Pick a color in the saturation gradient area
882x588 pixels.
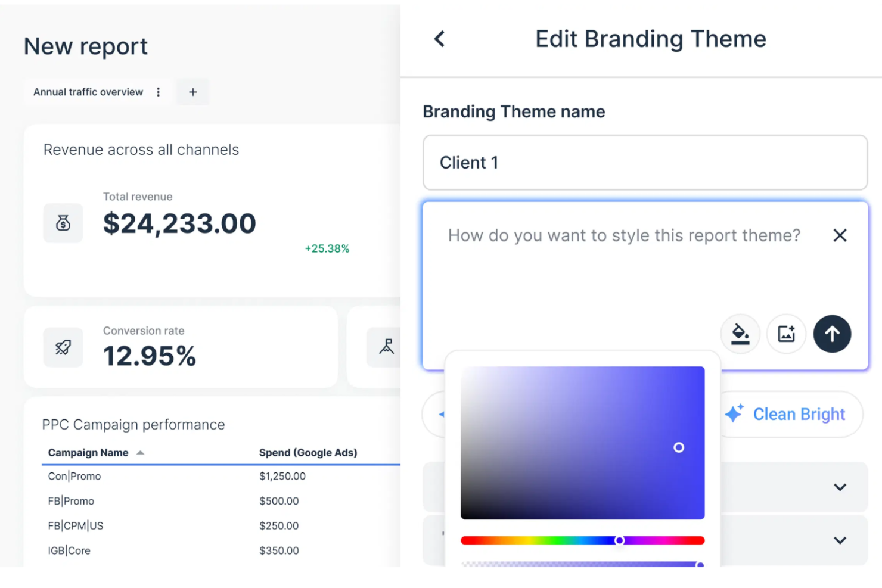click(x=583, y=442)
